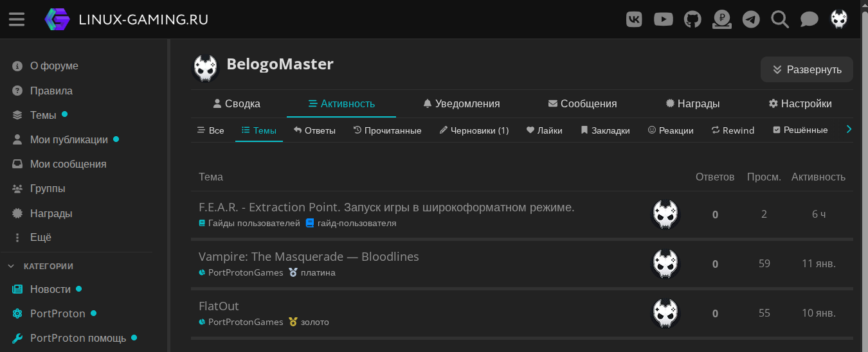Open the F.E.A.R. Extraction Point topic
Image resolution: width=868 pixels, height=352 pixels.
tap(386, 207)
